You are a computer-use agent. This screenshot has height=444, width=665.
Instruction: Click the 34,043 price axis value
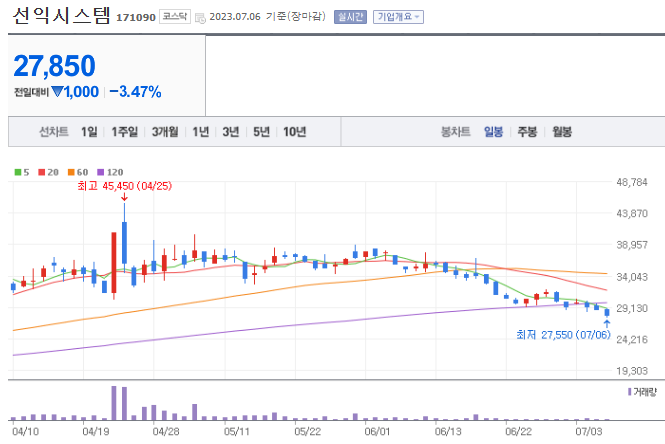point(632,277)
